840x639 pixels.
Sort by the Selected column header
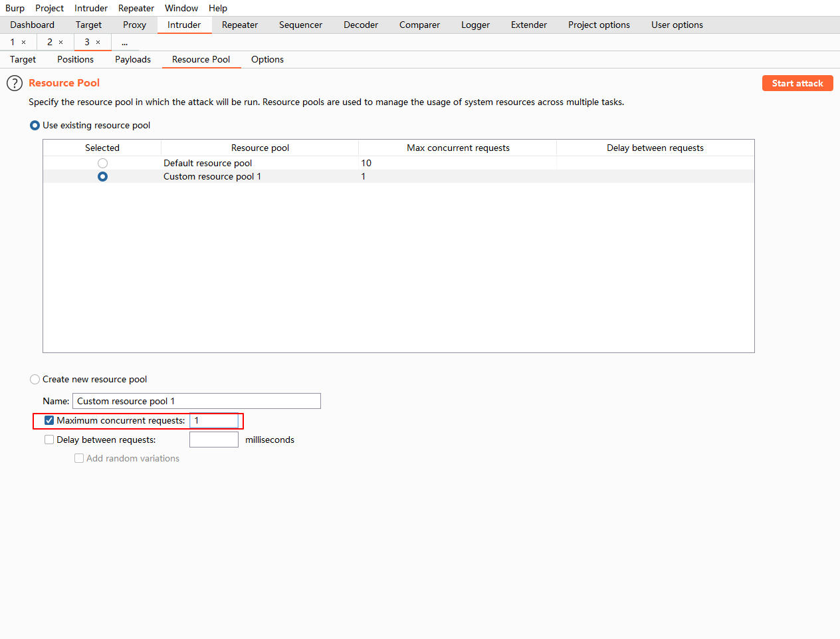pos(102,148)
